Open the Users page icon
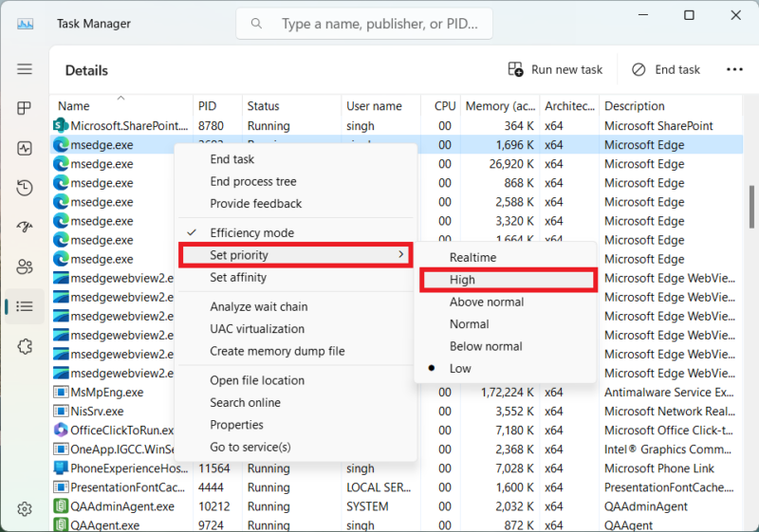This screenshot has height=532, width=759. pyautogui.click(x=25, y=266)
